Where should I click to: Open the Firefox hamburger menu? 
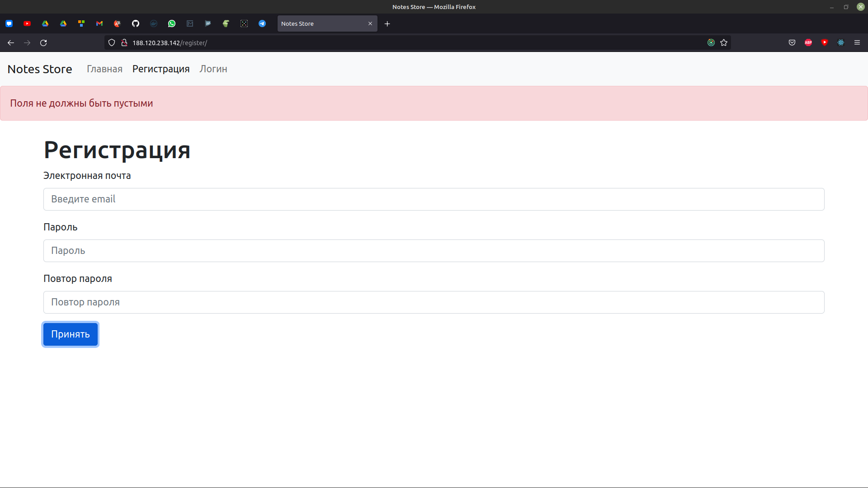click(x=857, y=42)
